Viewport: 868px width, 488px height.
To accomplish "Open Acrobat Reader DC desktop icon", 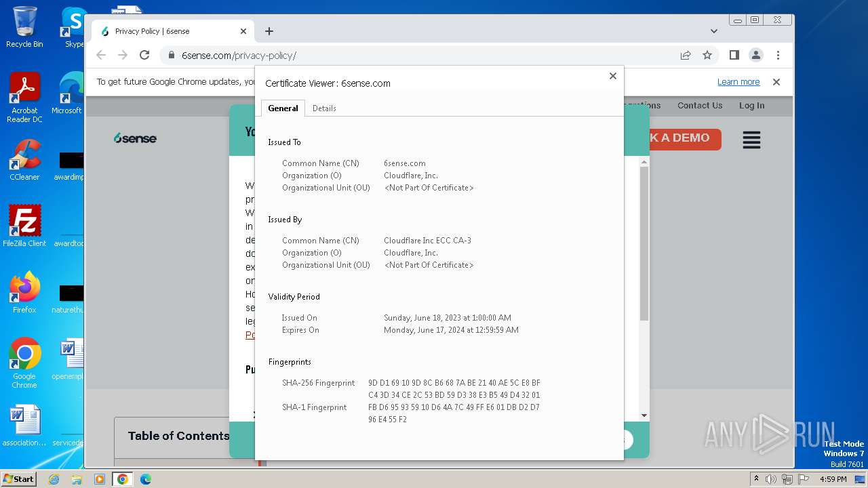I will [24, 98].
